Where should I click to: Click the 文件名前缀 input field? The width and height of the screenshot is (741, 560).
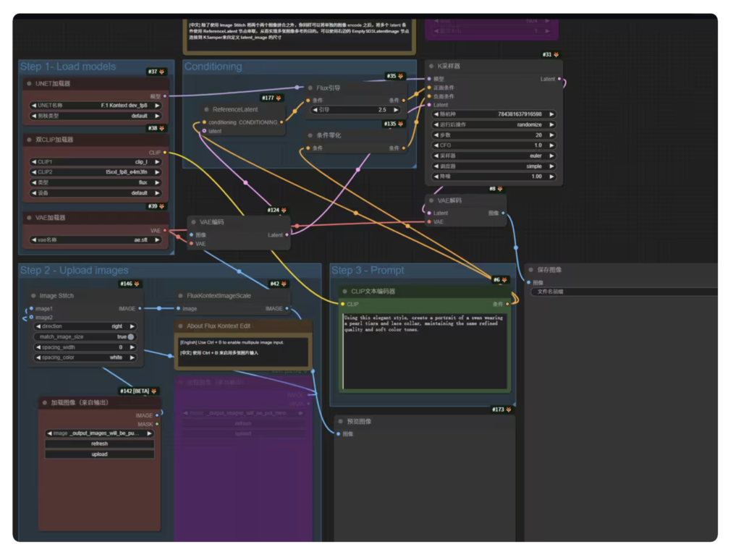click(x=624, y=292)
